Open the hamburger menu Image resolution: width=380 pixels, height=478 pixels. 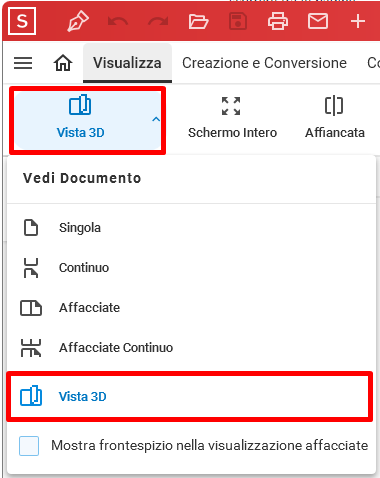click(x=23, y=63)
